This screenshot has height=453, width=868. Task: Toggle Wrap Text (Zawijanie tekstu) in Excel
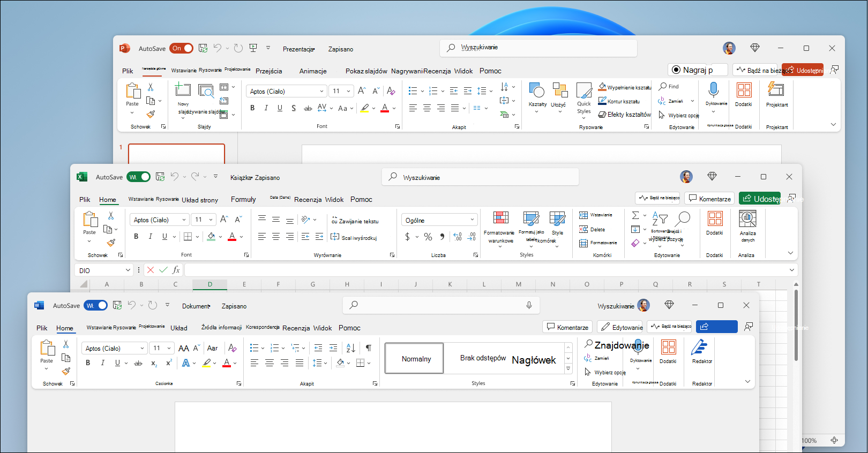pos(355,221)
